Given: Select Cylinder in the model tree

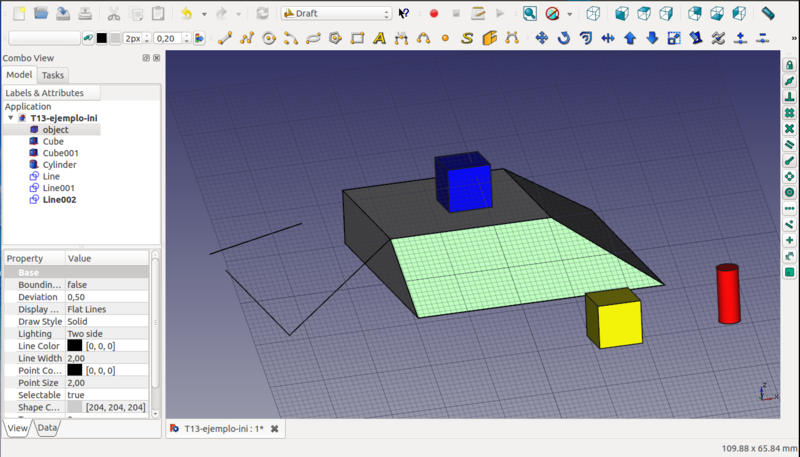Looking at the screenshot, I should coord(59,165).
